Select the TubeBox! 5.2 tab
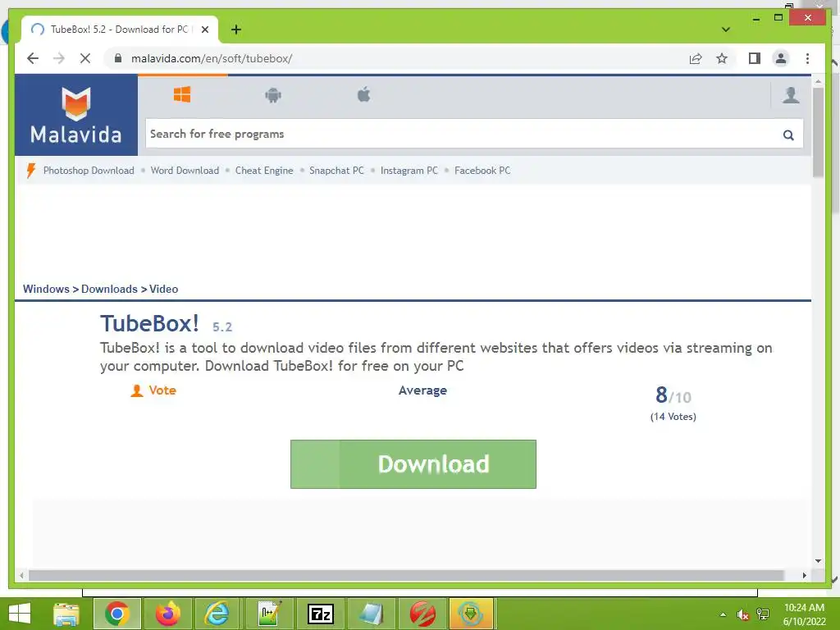The height and width of the screenshot is (630, 840). (119, 30)
